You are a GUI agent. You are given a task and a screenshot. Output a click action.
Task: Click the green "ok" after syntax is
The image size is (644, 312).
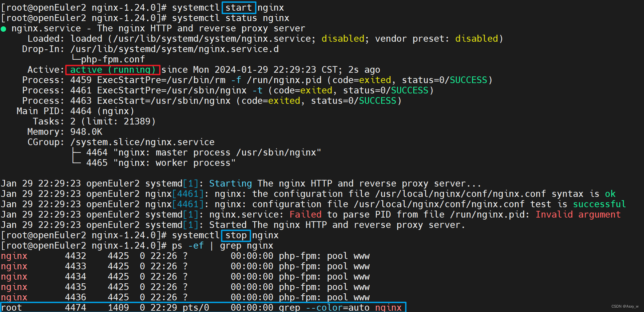click(610, 194)
